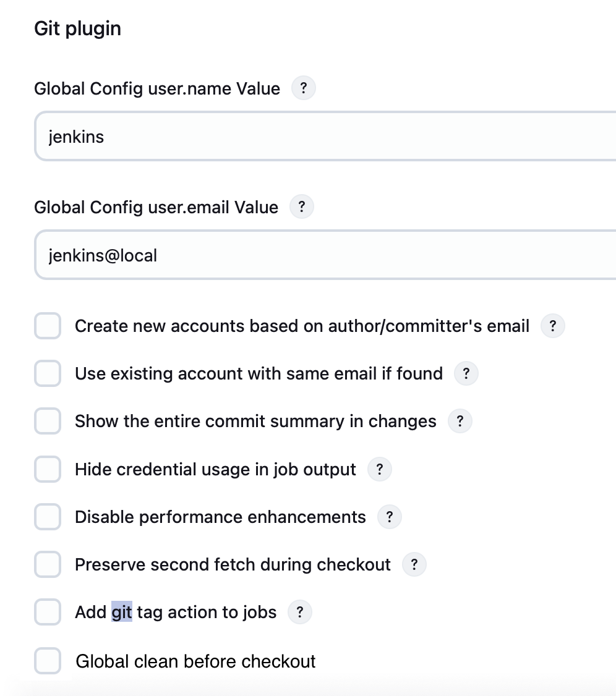616x696 pixels.
Task: Enable Add git tag action to jobs
Action: point(48,613)
